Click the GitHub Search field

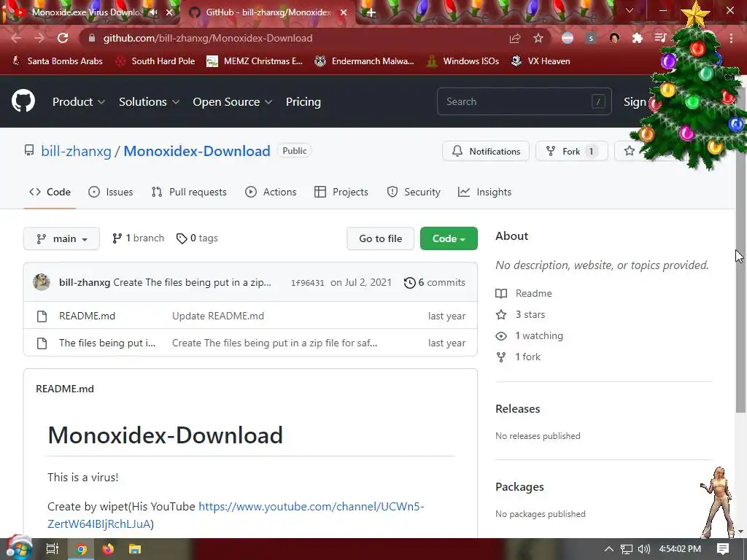click(524, 101)
